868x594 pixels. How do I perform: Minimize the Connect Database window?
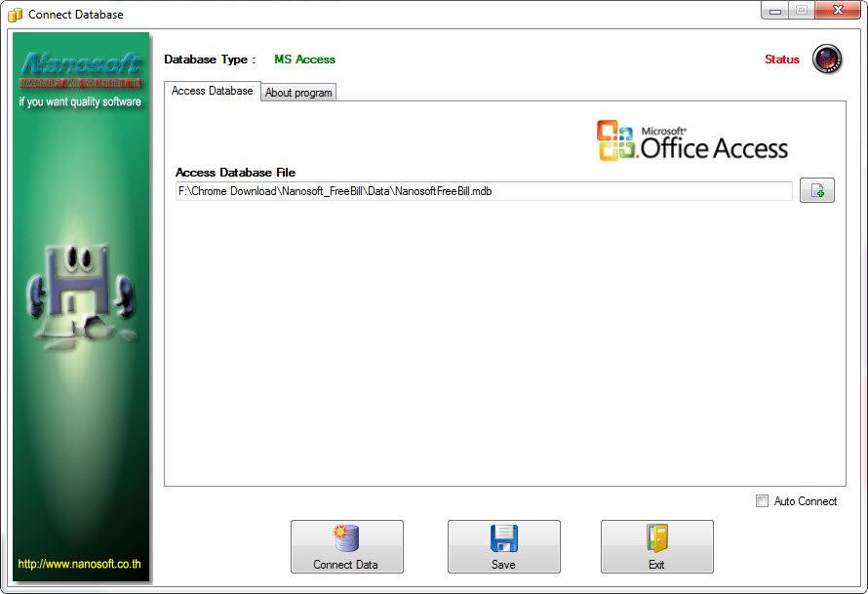coord(774,11)
